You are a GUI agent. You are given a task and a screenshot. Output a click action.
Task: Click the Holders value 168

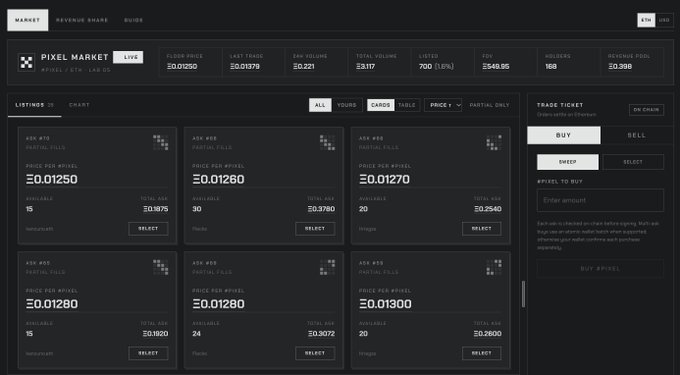pos(551,66)
